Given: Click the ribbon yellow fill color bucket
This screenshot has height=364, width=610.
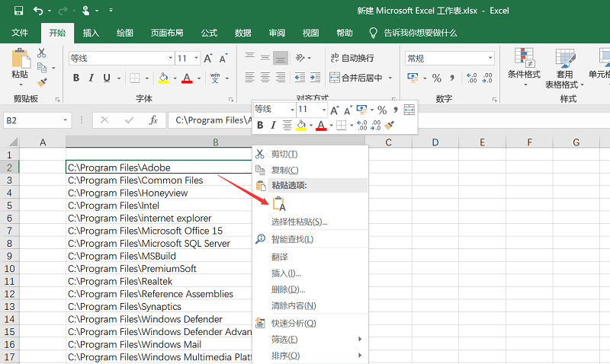Looking at the screenshot, I should (163, 78).
